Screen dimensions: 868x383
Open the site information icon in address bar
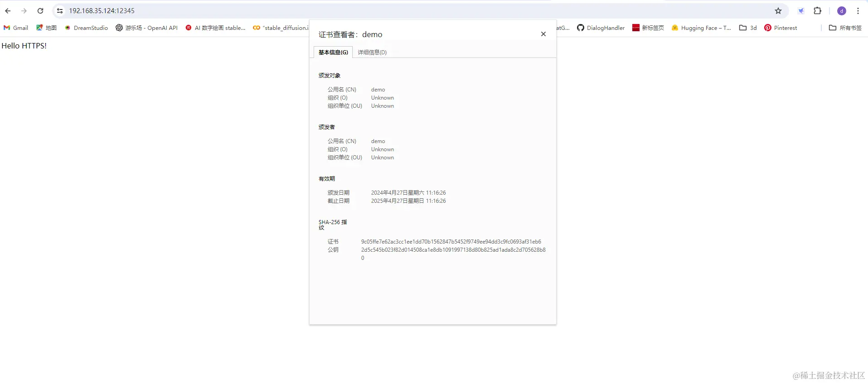click(60, 11)
